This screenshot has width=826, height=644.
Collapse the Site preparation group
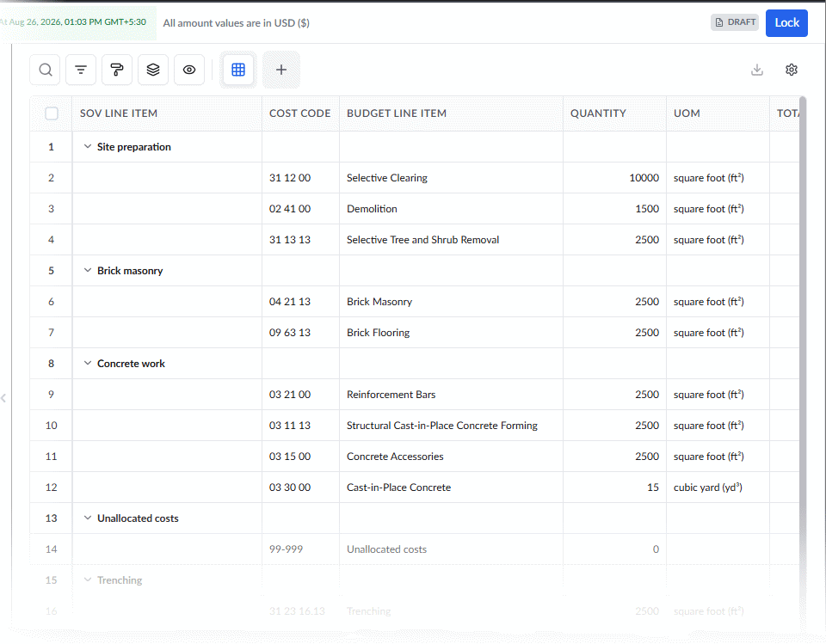point(88,146)
